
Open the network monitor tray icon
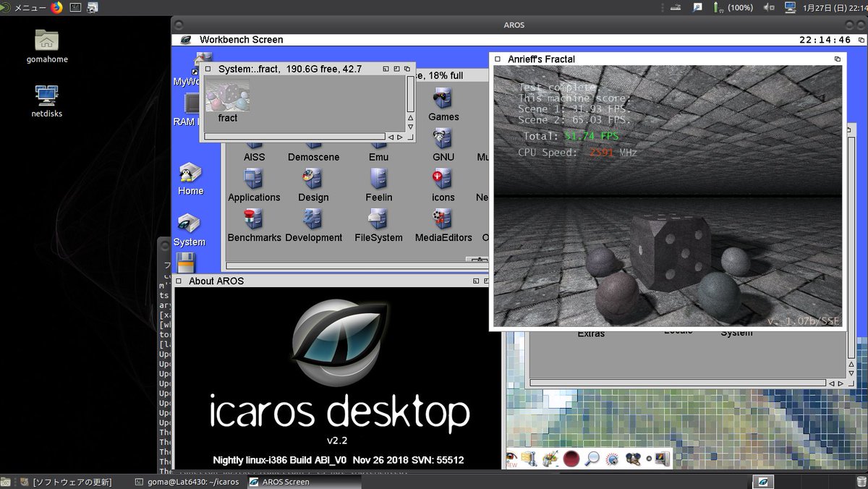pyautogui.click(x=789, y=7)
